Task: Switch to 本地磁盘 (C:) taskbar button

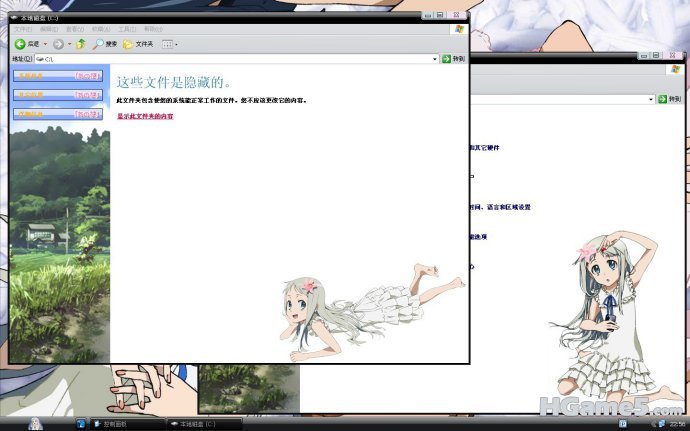Action: click(x=205, y=424)
